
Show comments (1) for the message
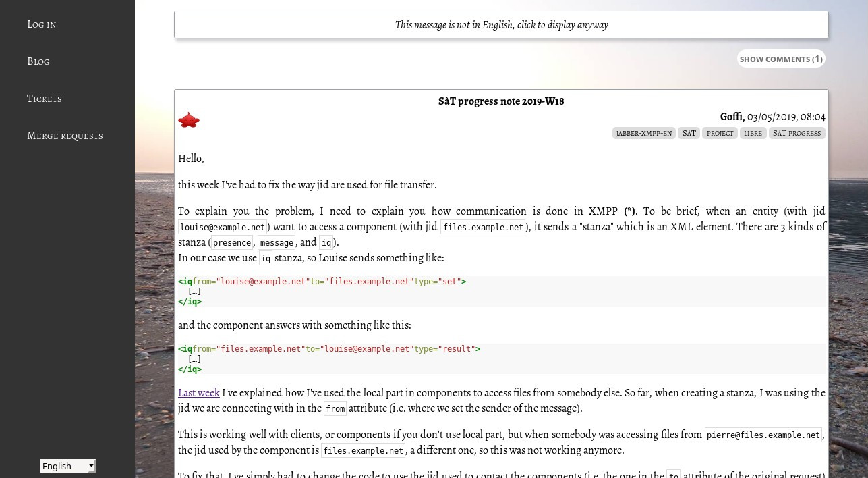tap(781, 59)
